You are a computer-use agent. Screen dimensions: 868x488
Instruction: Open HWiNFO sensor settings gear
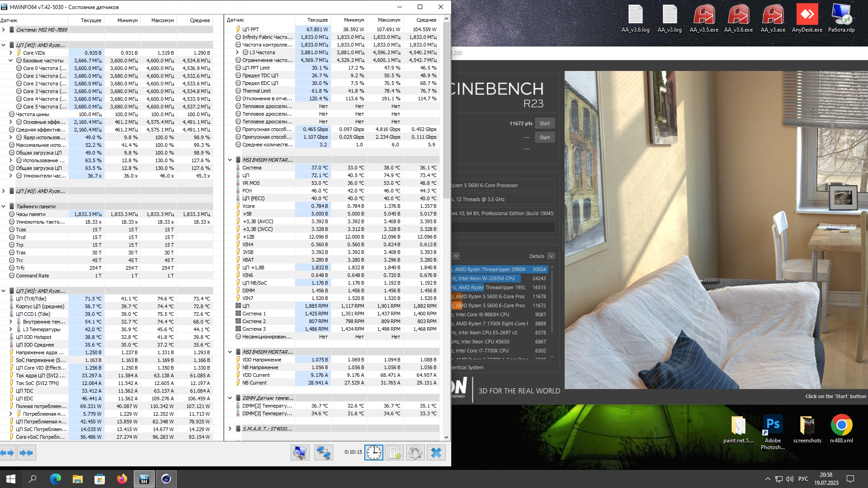coord(415,453)
